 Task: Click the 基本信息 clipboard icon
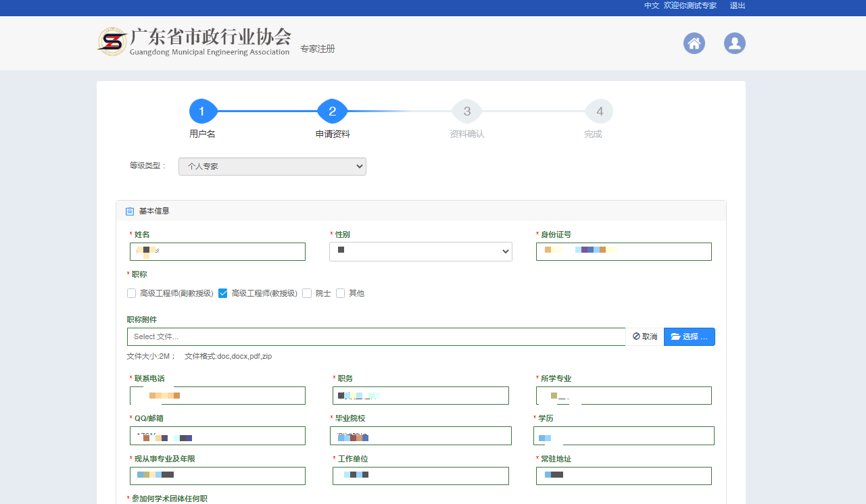pyautogui.click(x=130, y=211)
